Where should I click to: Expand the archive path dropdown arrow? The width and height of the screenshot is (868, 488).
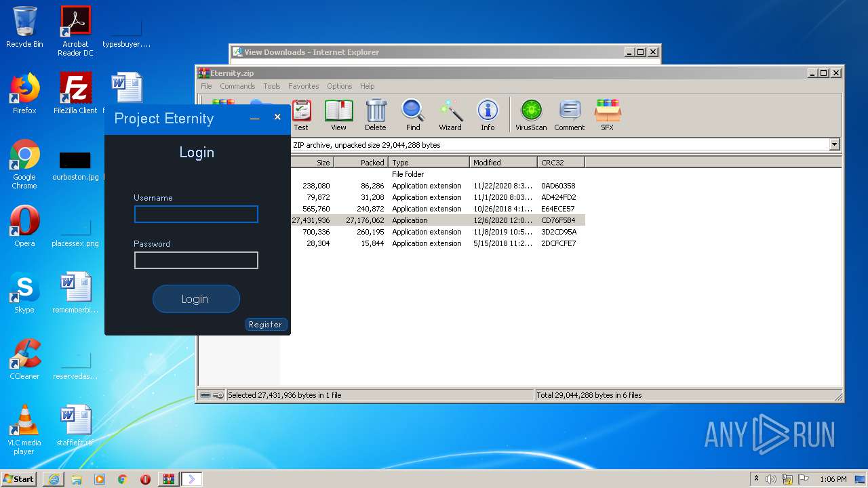[834, 144]
